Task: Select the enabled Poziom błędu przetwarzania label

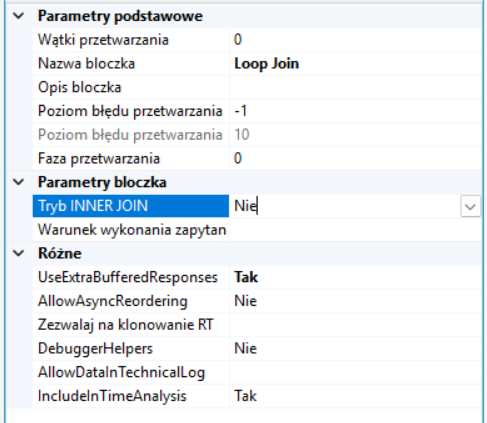Action: point(130,111)
